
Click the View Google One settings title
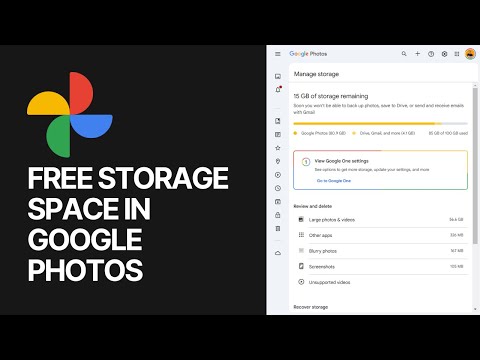(342, 161)
